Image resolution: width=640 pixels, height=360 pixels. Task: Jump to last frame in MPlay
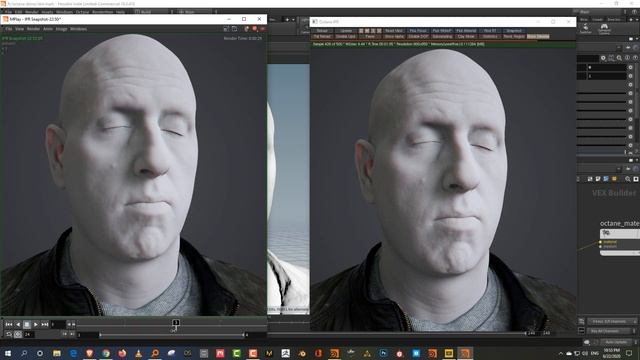click(x=44, y=324)
